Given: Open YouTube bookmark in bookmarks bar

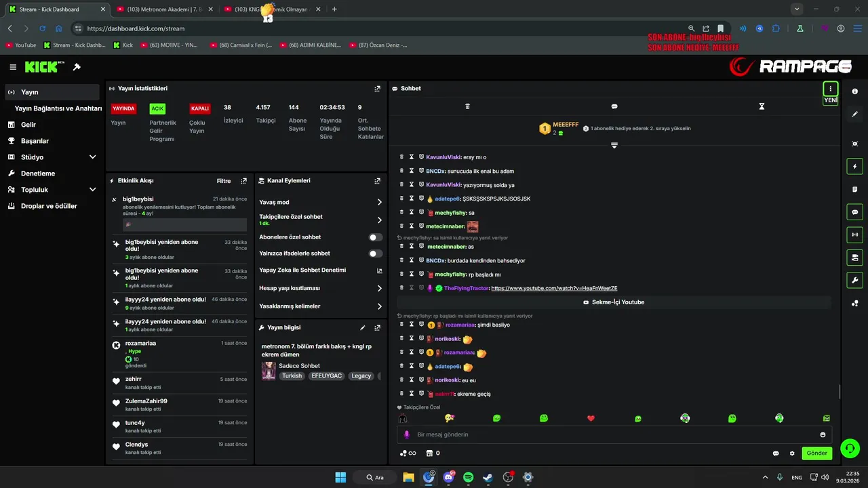Looking at the screenshot, I should (x=20, y=45).
